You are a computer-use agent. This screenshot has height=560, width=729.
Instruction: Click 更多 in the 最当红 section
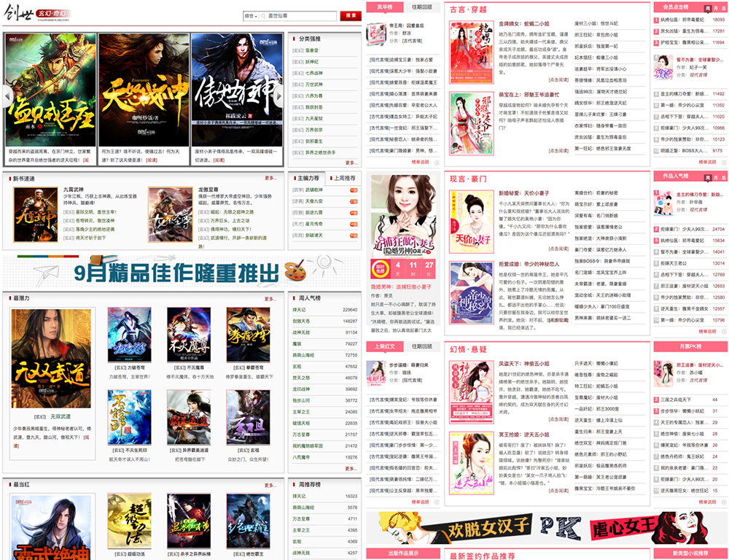[x=270, y=485]
